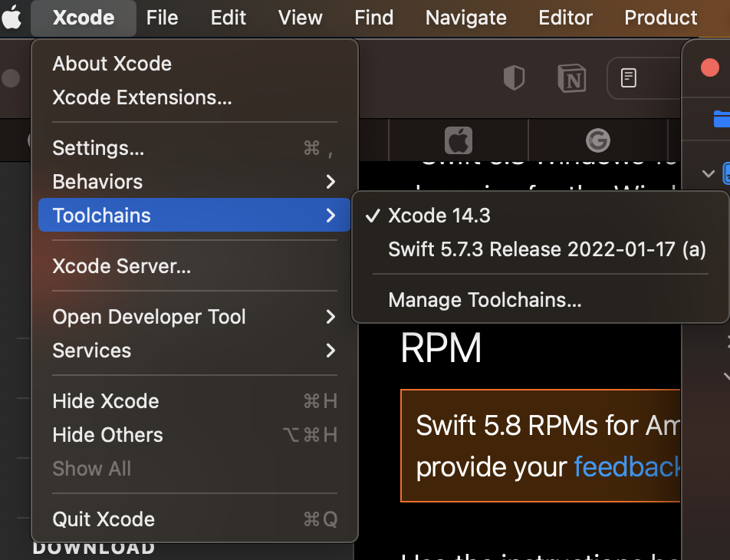Collapse the chevron in right window sidebar
The height and width of the screenshot is (560, 730).
click(708, 174)
